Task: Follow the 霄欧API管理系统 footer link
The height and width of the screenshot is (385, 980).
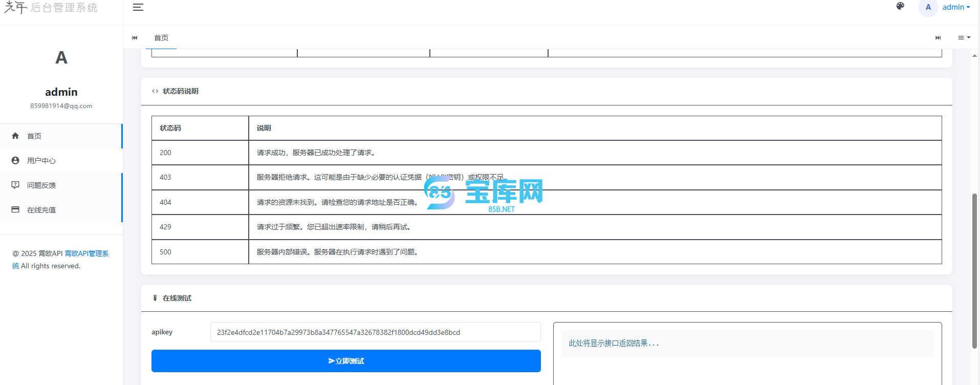Action: point(86,253)
